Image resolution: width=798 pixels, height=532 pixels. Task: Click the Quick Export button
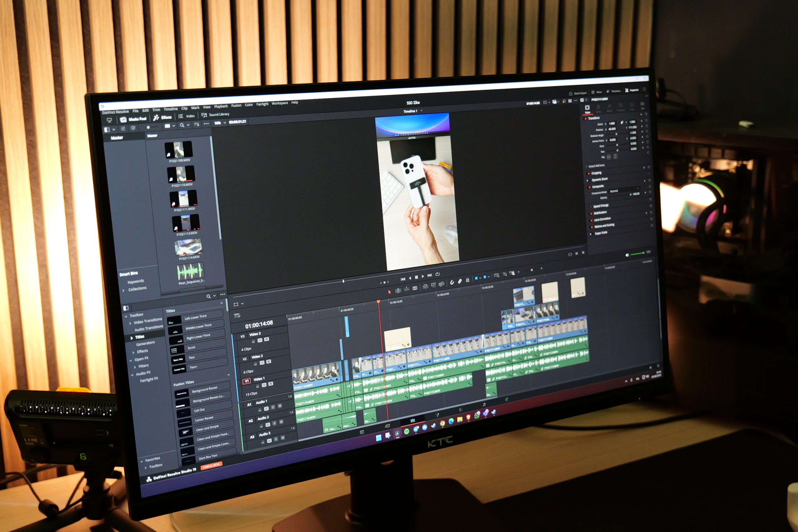click(578, 93)
